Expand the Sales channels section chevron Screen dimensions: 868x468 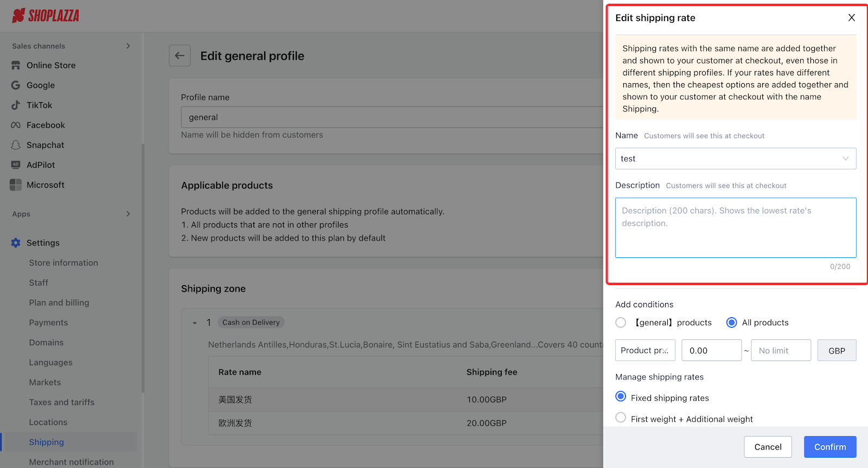[128, 46]
